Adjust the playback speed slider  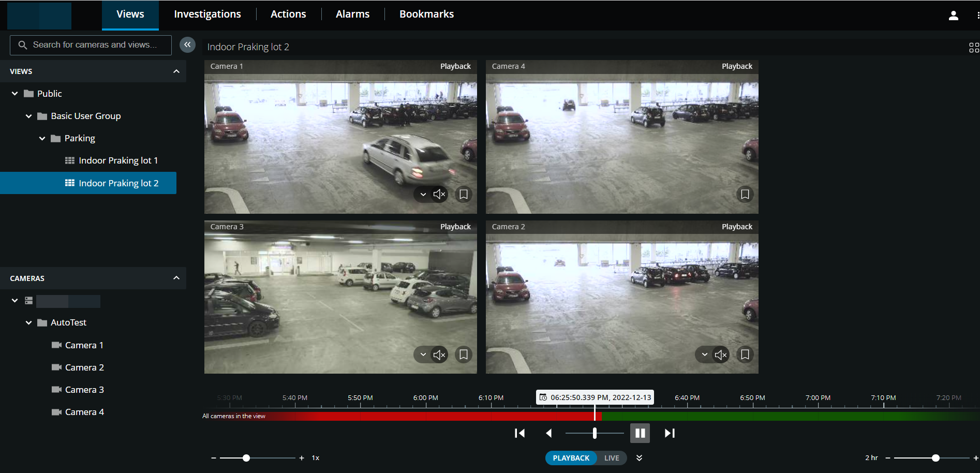(246, 457)
